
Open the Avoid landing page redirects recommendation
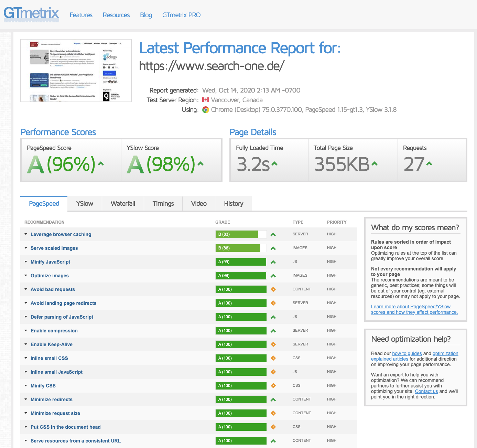63,303
